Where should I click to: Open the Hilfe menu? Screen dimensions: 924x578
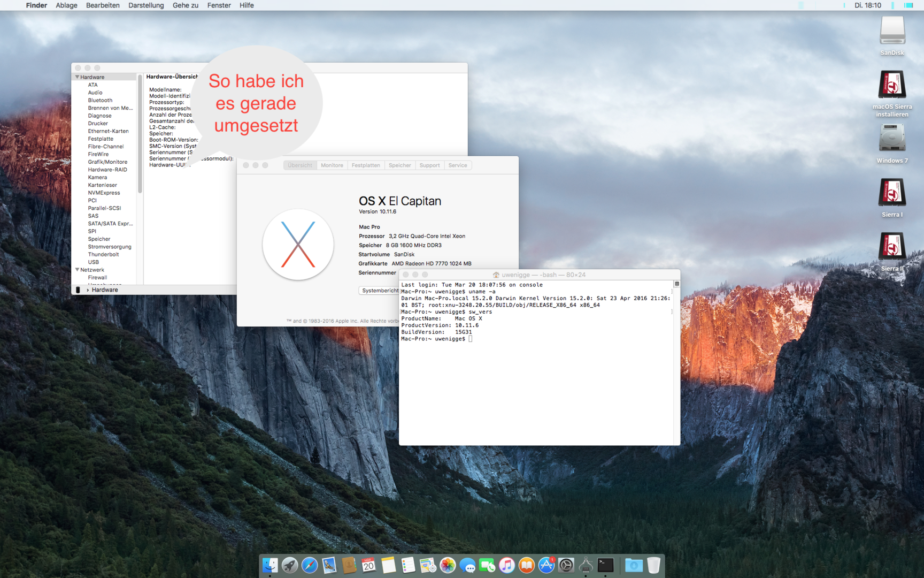[x=247, y=5]
